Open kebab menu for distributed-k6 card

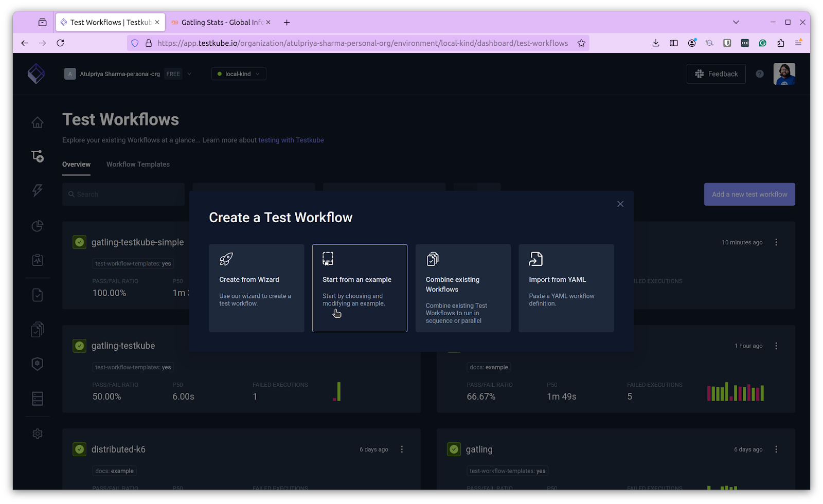(x=402, y=449)
